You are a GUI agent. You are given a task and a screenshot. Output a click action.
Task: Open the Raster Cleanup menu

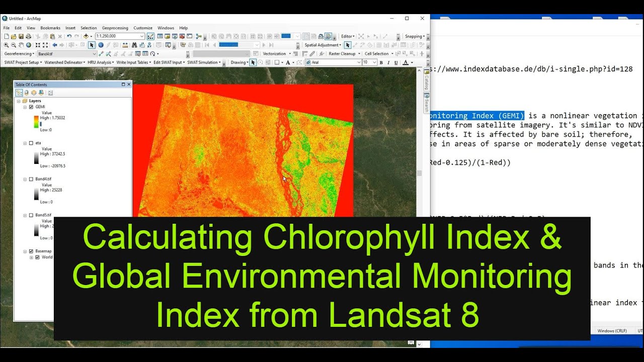344,54
